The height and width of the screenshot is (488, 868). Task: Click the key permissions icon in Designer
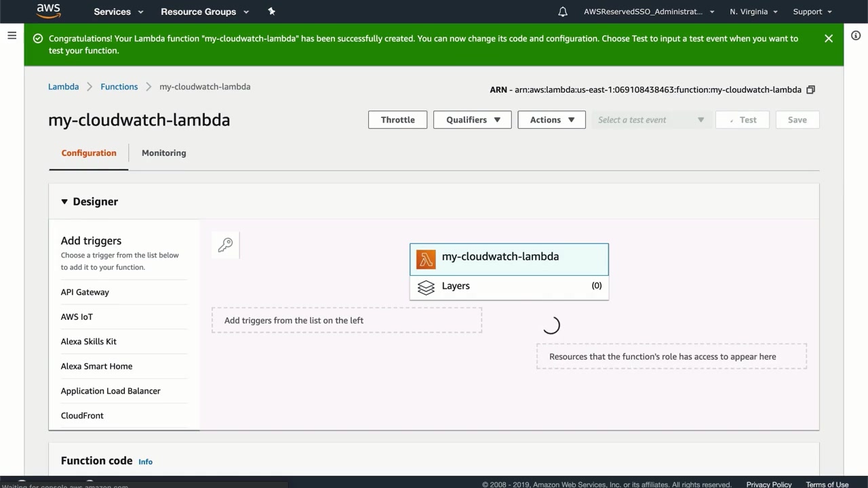(x=225, y=245)
